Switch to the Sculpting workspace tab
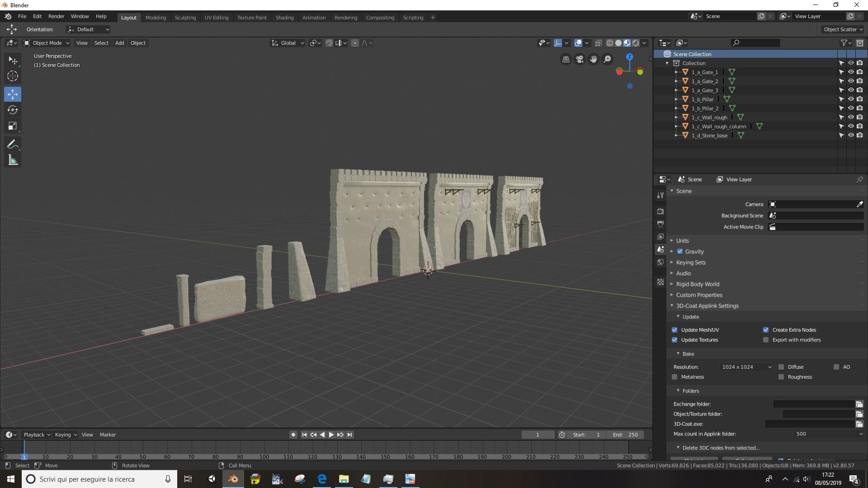Screen dimensions: 868x488 pos(185,18)
